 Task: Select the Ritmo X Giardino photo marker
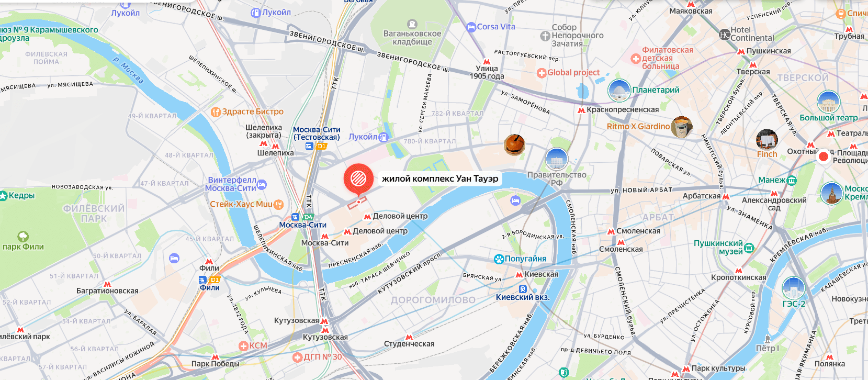click(682, 127)
